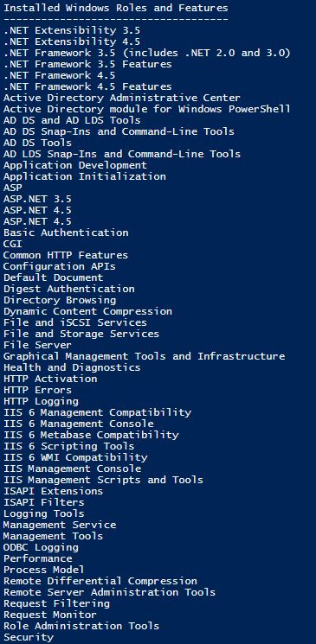The width and height of the screenshot is (316, 644).
Task: Select the 'ASP.NET 3.5' line
Action: (x=37, y=199)
